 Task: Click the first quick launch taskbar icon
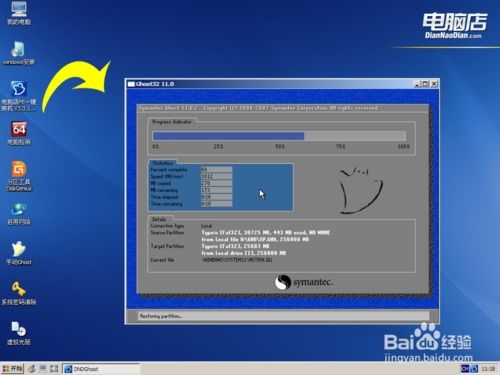click(x=32, y=369)
